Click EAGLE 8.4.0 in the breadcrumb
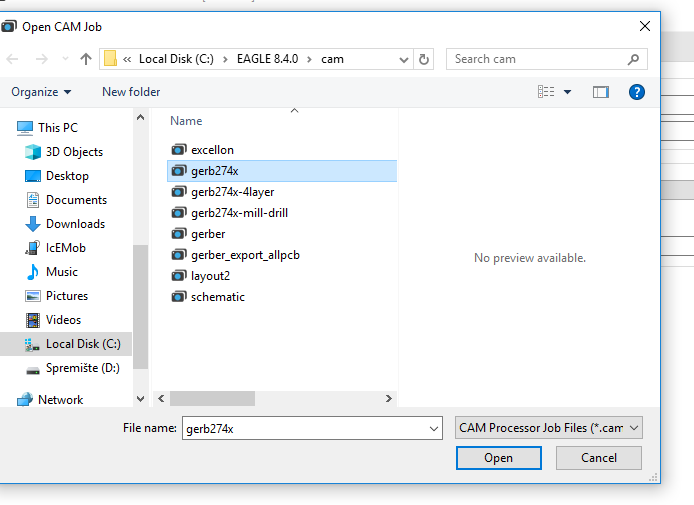Image resolution: width=694 pixels, height=505 pixels. tap(267, 59)
